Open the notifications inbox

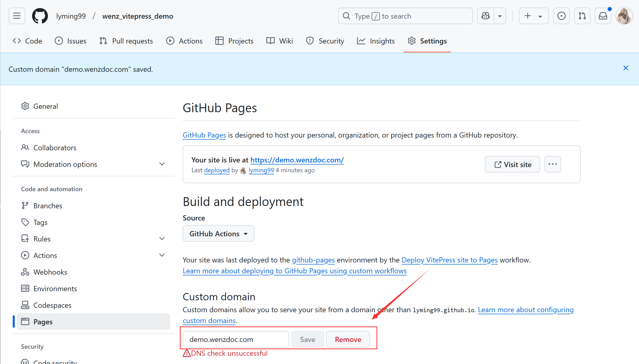(x=603, y=16)
